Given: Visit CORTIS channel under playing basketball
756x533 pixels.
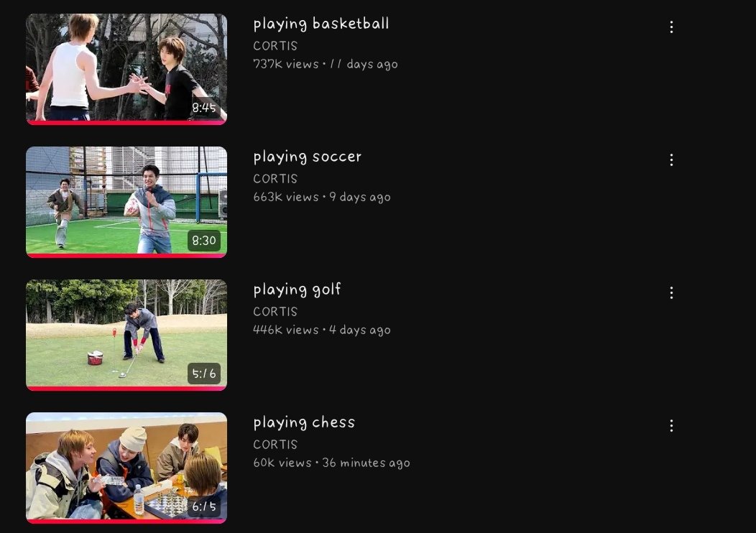Looking at the screenshot, I should pos(275,46).
